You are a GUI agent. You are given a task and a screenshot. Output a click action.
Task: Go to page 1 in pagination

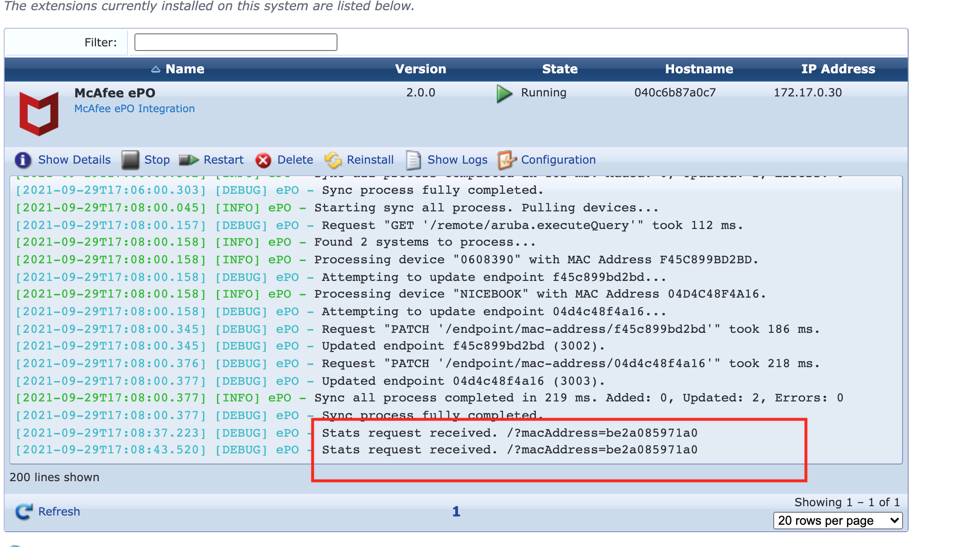pyautogui.click(x=456, y=511)
